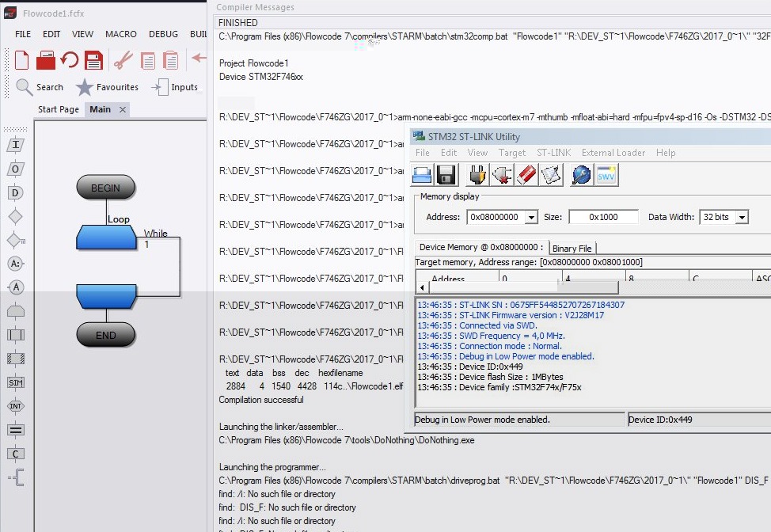The width and height of the screenshot is (771, 532).
Task: Click the Device flash Size log line
Action: coord(490,377)
